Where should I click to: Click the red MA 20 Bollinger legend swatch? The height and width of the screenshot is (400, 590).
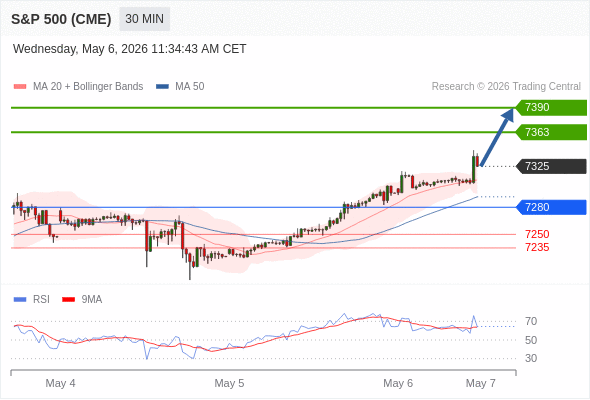20,87
